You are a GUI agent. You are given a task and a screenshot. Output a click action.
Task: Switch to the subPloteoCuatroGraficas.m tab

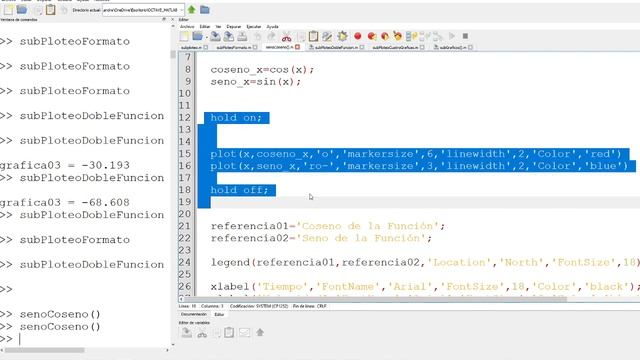[396, 47]
